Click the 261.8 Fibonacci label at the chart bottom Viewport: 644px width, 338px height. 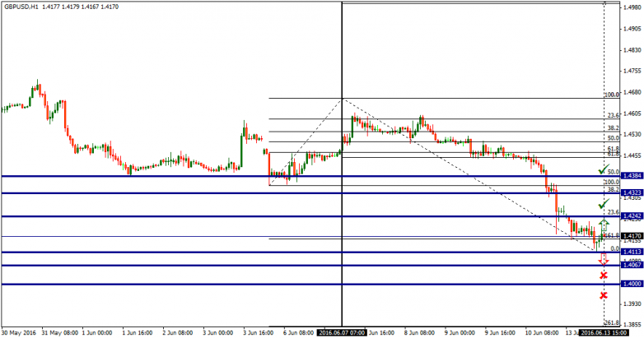(611, 323)
